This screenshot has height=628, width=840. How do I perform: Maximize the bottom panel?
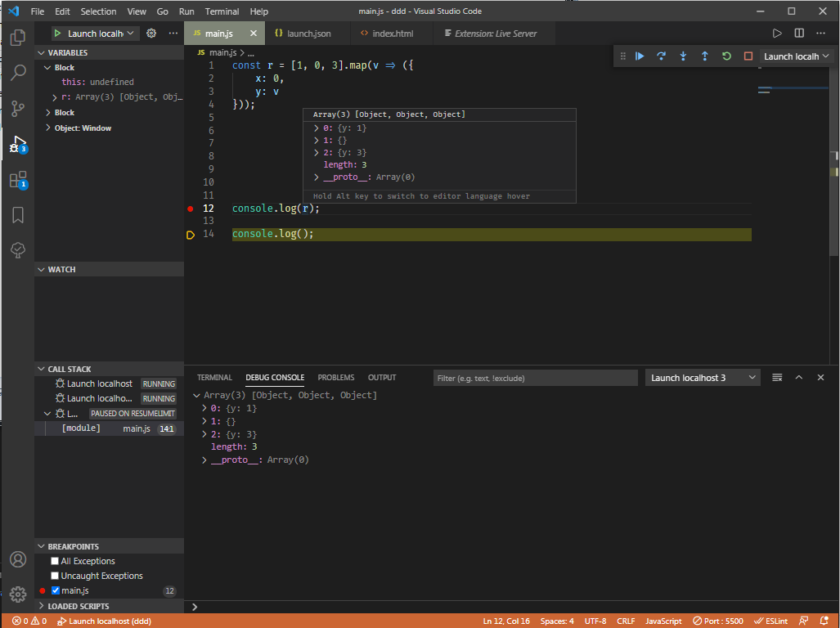(799, 378)
